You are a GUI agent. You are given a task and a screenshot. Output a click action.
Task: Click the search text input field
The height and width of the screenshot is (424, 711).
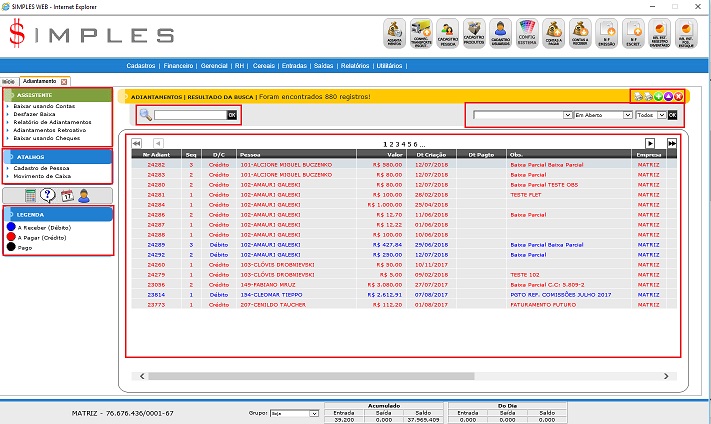(190, 116)
